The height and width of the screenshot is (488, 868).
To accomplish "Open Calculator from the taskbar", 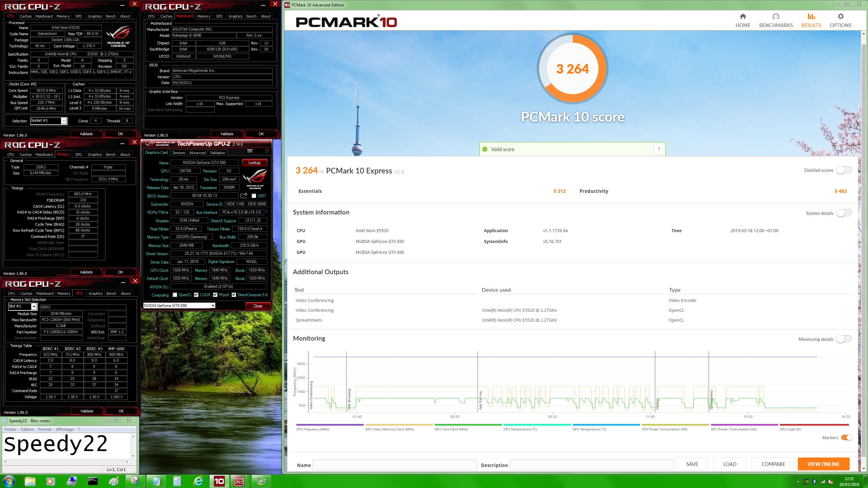I will (x=177, y=481).
